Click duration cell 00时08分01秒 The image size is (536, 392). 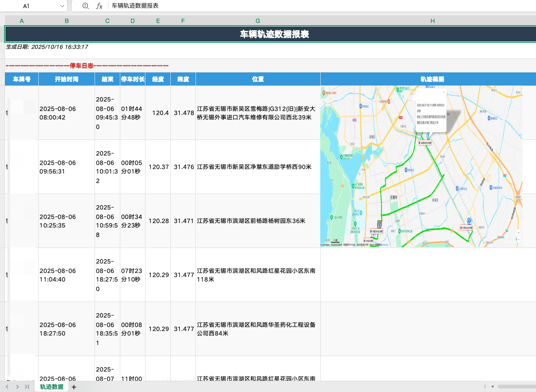tap(132, 329)
